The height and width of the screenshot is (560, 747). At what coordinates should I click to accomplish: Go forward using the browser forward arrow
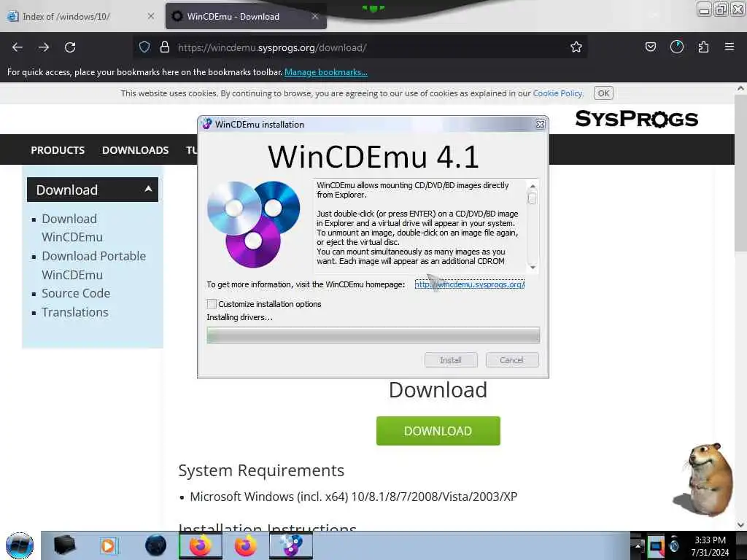point(44,47)
